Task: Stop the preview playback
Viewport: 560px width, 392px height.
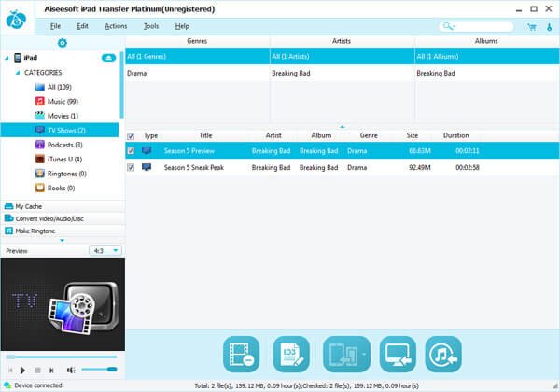Action: coord(37,371)
